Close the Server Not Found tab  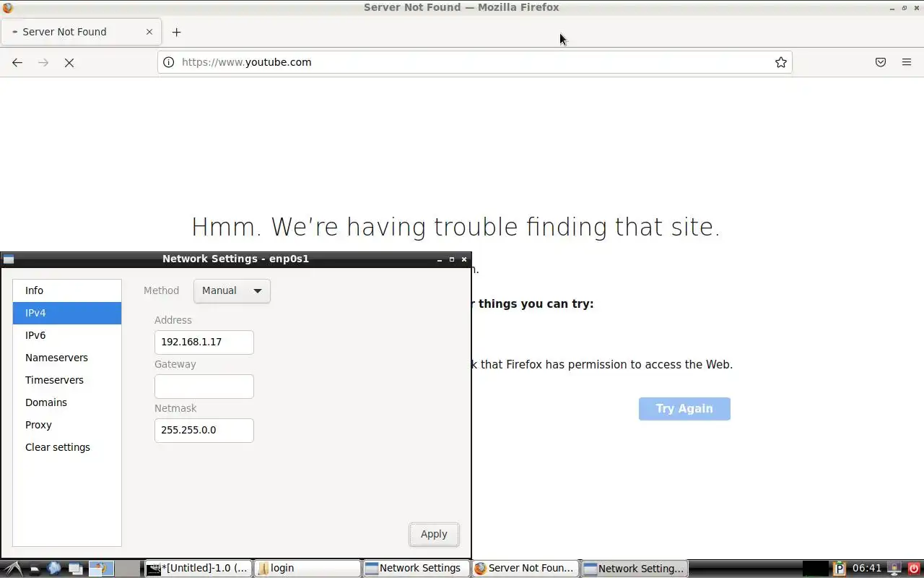pos(149,32)
